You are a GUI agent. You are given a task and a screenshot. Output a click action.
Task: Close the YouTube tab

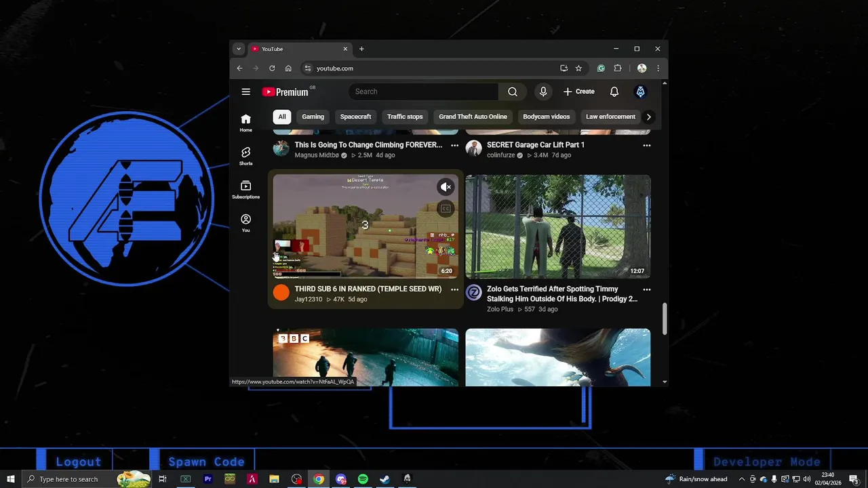click(x=345, y=49)
